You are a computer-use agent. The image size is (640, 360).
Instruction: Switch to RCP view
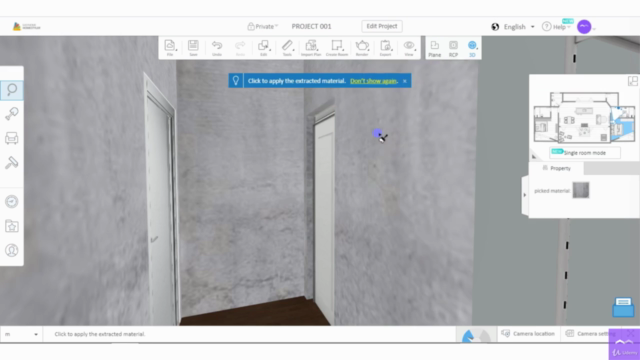click(453, 49)
